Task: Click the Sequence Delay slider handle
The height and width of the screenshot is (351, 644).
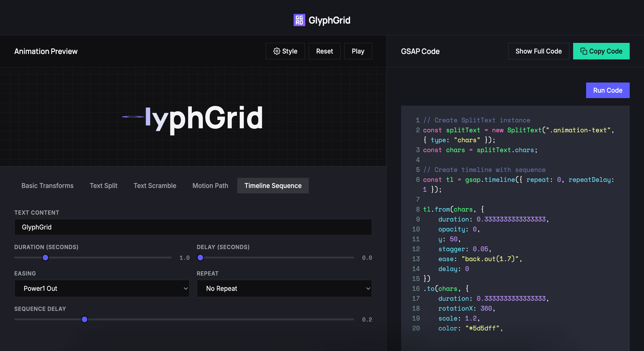Action: (85, 319)
